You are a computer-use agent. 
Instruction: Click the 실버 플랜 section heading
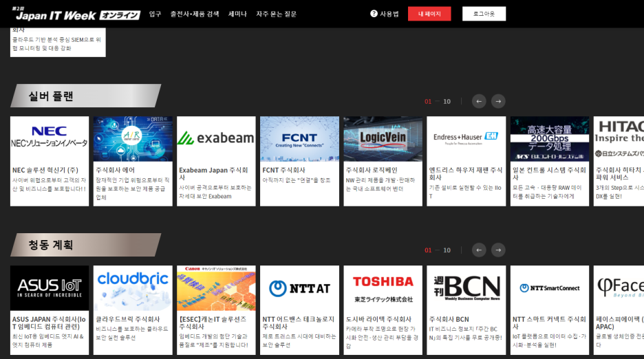(50, 96)
